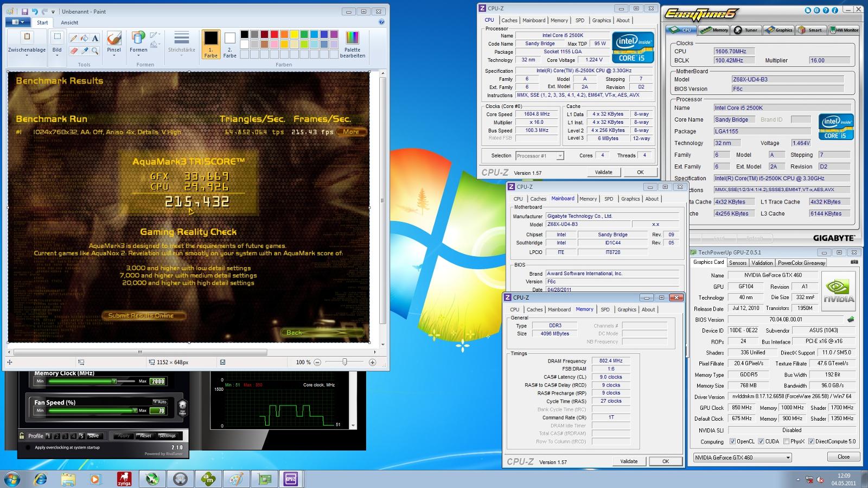Click the overclocking tool lock icon
Image resolution: width=868 pixels, height=488 pixels.
click(x=22, y=435)
